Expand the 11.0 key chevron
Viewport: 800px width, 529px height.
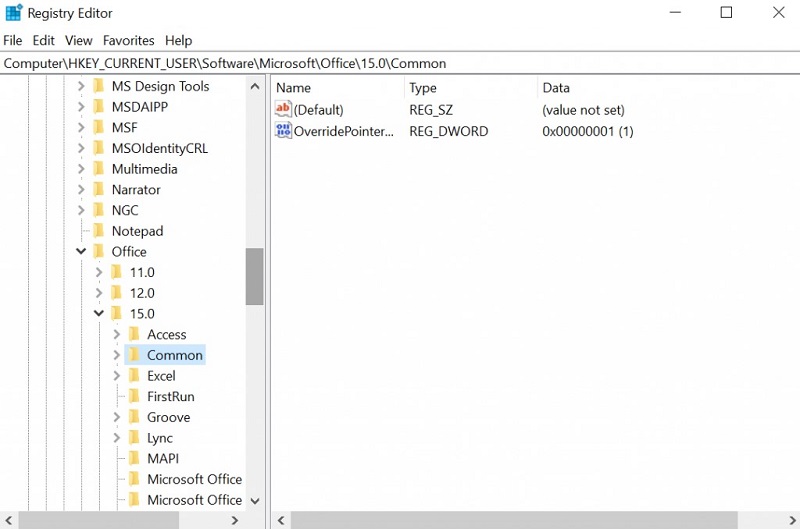tap(99, 272)
